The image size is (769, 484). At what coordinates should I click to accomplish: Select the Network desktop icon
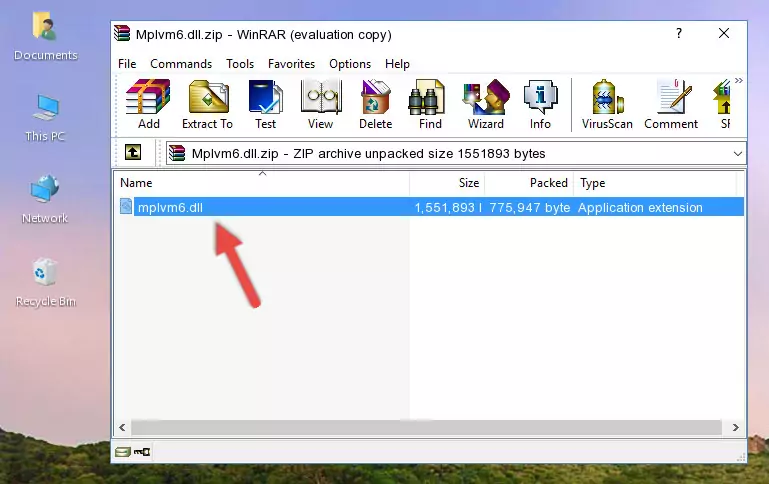tap(45, 200)
